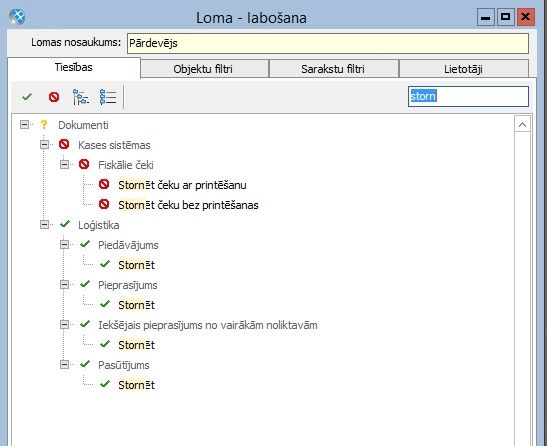
Task: Collapse the Piedāvājums node
Action: pos(65,244)
